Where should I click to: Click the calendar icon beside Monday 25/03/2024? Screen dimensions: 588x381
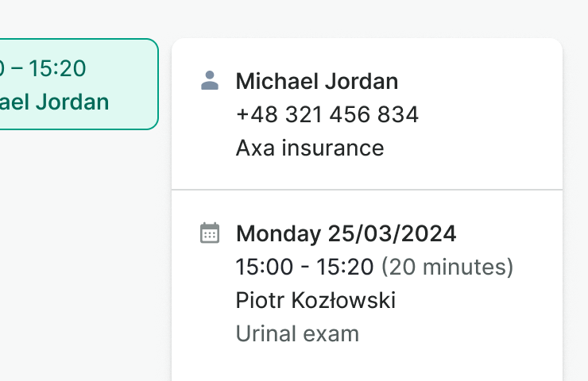click(x=210, y=233)
